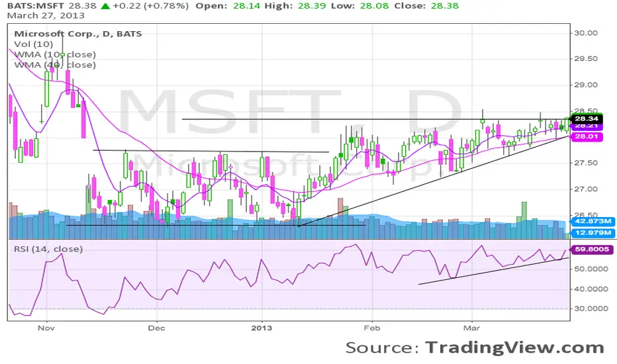The height and width of the screenshot is (364, 617).
Task: Click the green up-arrow price change indicator
Action: [105, 6]
